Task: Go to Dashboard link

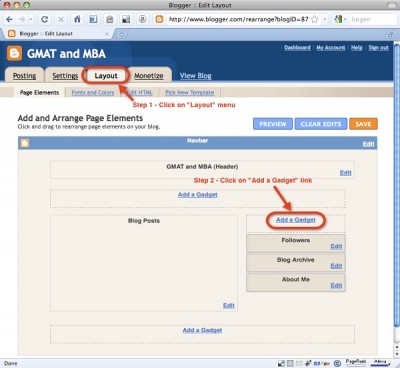Action: click(297, 48)
